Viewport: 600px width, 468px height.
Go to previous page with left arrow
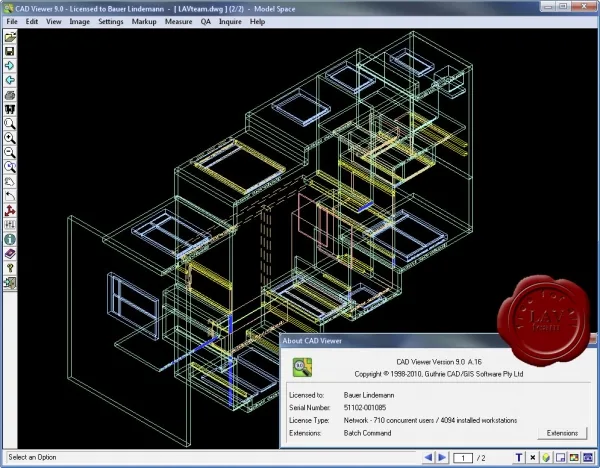pos(429,457)
